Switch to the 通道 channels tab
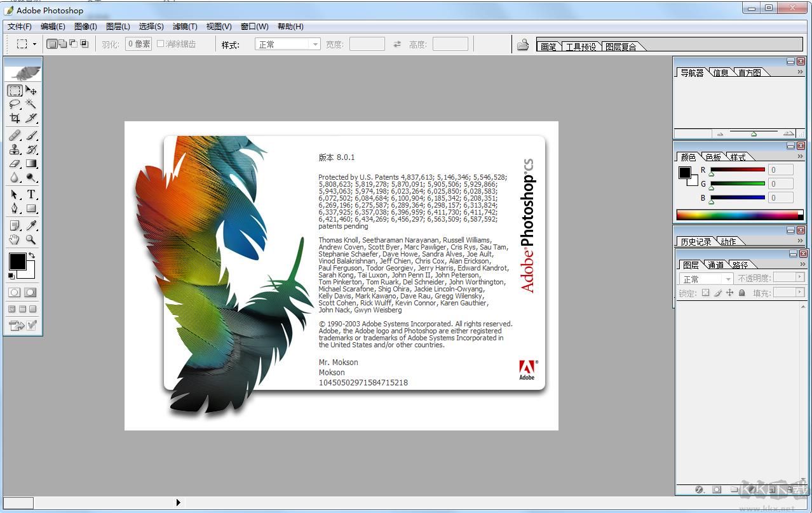Image resolution: width=812 pixels, height=513 pixels. point(715,265)
